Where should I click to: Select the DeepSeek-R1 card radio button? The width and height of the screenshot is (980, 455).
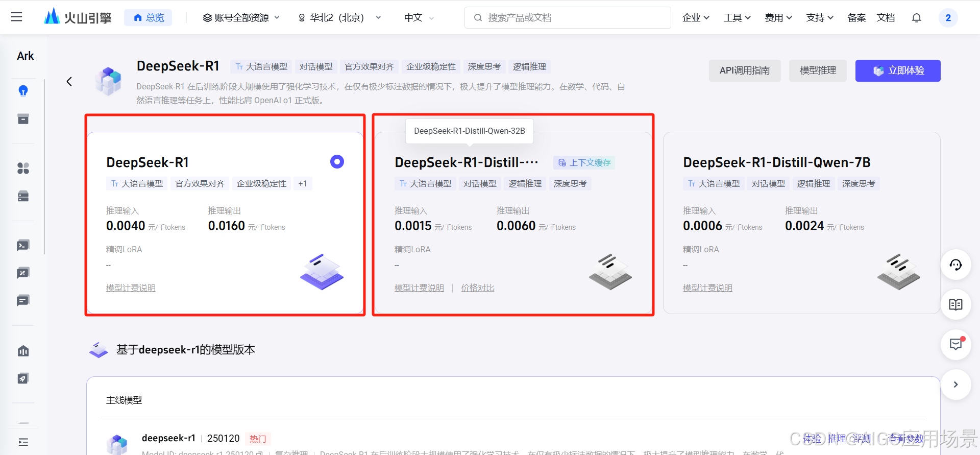click(337, 162)
